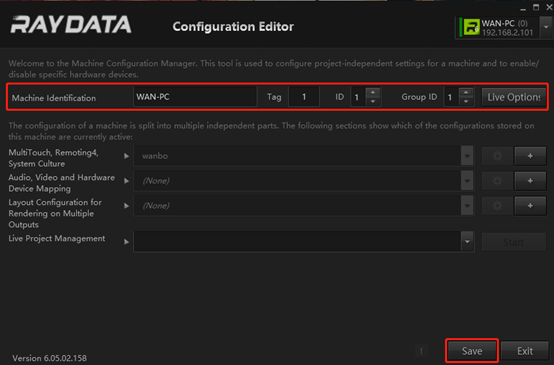Expand Live Project Management section arrow
Image resolution: width=554 pixels, height=365 pixels.
point(126,242)
